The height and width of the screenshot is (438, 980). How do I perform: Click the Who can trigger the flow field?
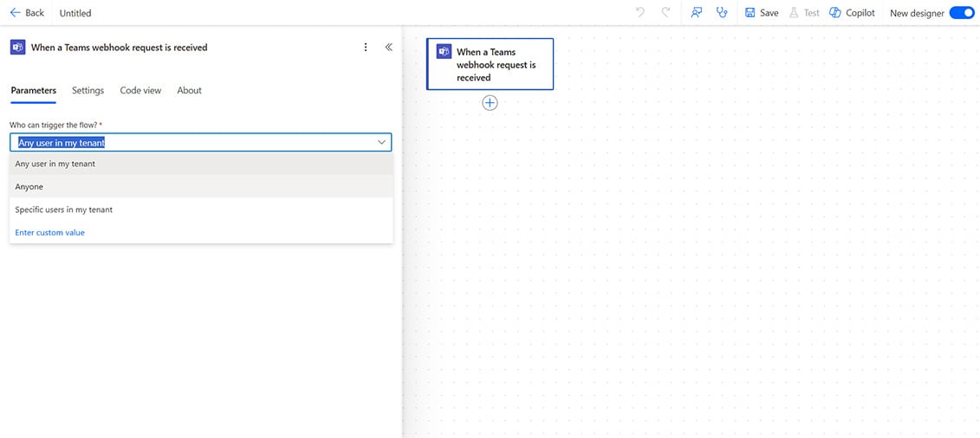point(201,142)
